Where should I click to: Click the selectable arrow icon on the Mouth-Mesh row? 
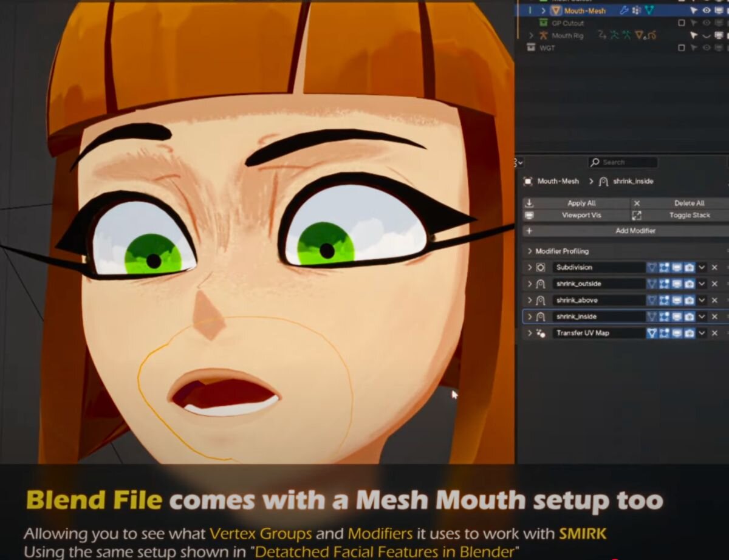[x=694, y=10]
